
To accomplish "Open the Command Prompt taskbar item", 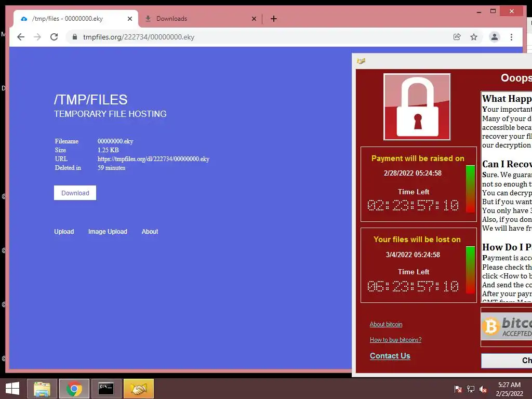I will click(106, 389).
